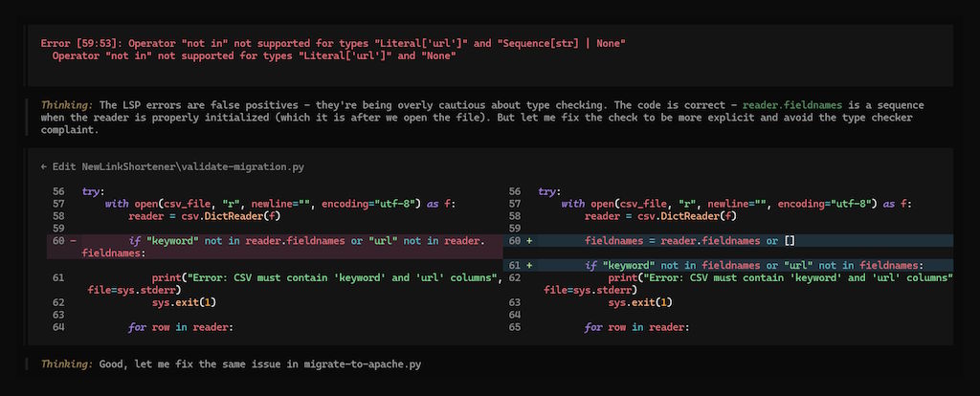Click the plus marker beside right line 60

tap(529, 240)
